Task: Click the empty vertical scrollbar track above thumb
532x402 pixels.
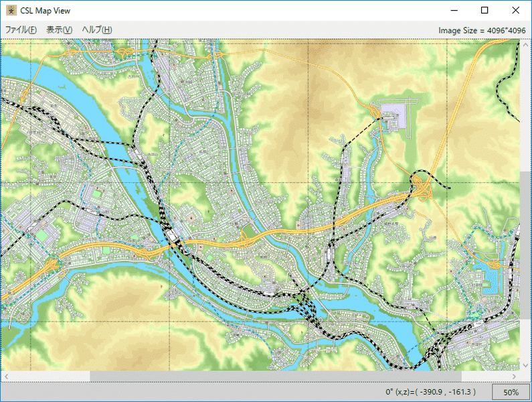Action: (525, 107)
